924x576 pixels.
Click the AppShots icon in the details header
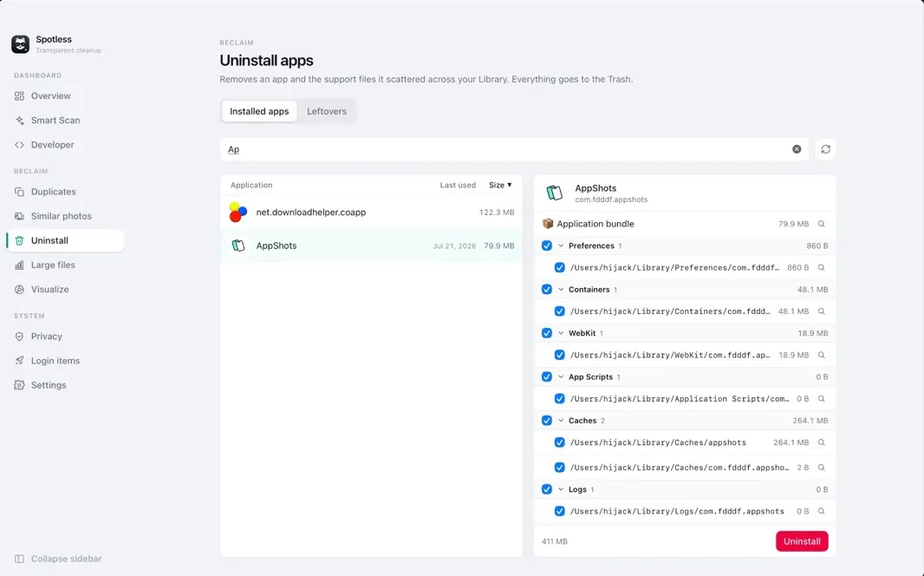554,193
